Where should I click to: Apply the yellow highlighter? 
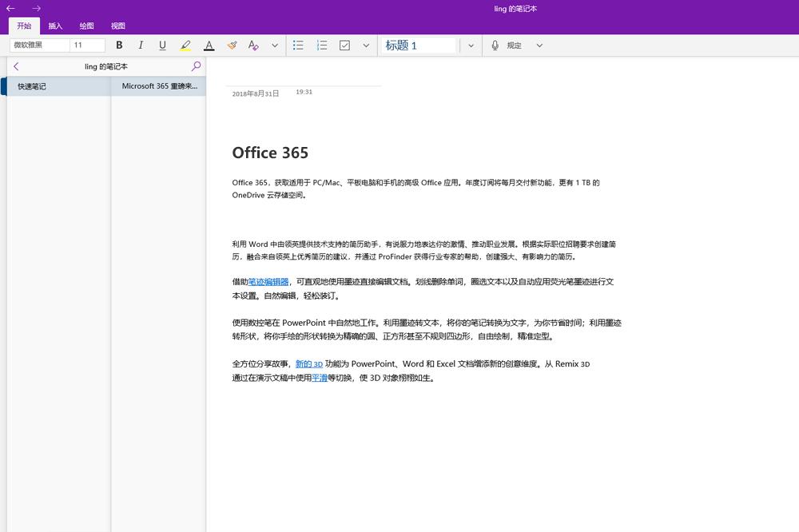pos(185,46)
